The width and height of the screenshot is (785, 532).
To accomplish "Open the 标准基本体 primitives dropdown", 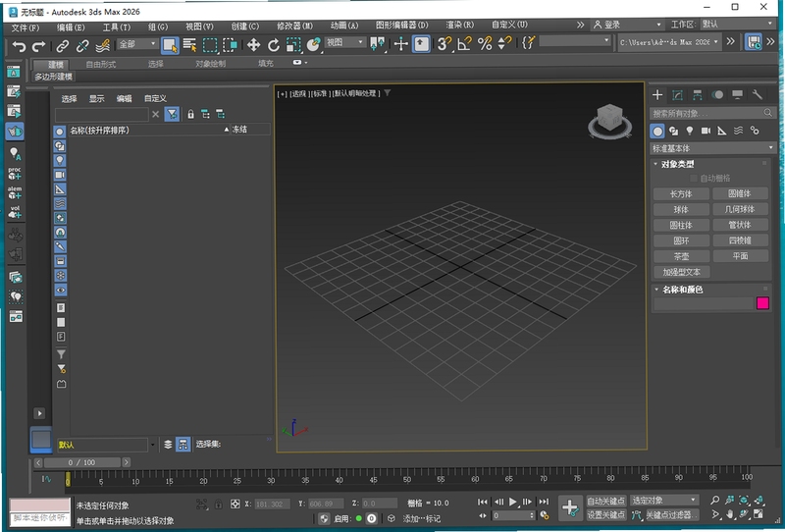I will [x=713, y=148].
